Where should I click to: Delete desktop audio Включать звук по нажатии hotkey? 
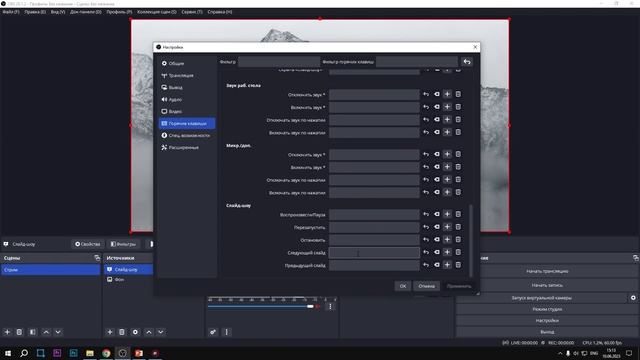458,132
